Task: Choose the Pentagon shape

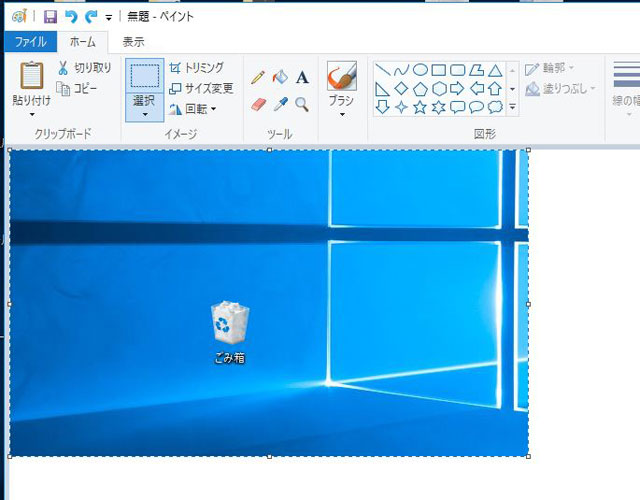Action: pyautogui.click(x=420, y=89)
